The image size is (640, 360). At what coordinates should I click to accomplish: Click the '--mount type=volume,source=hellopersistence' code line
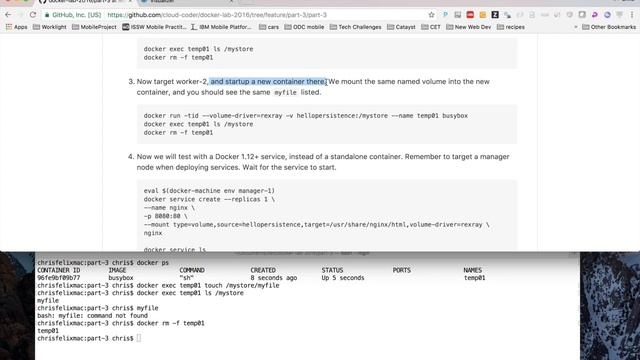tap(316, 224)
